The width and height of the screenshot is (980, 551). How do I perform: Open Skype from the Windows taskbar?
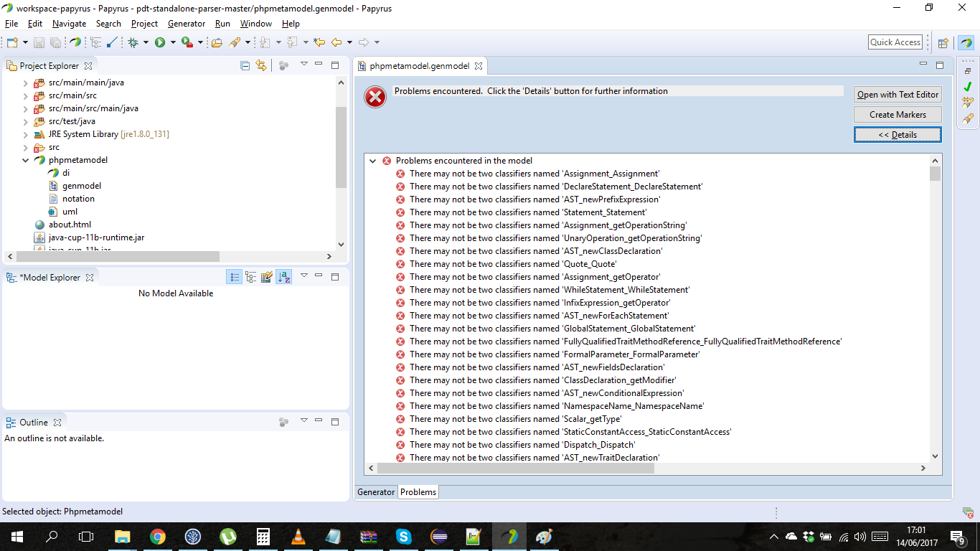404,537
